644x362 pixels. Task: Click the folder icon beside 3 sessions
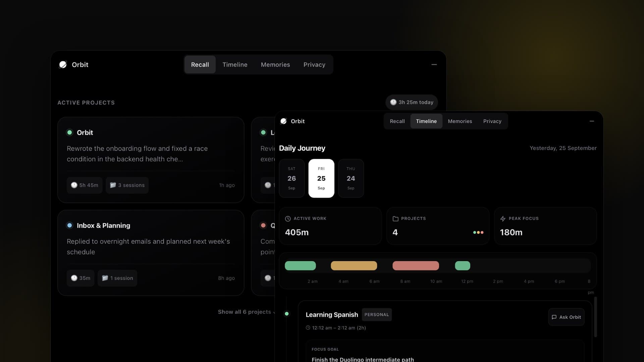click(x=113, y=185)
